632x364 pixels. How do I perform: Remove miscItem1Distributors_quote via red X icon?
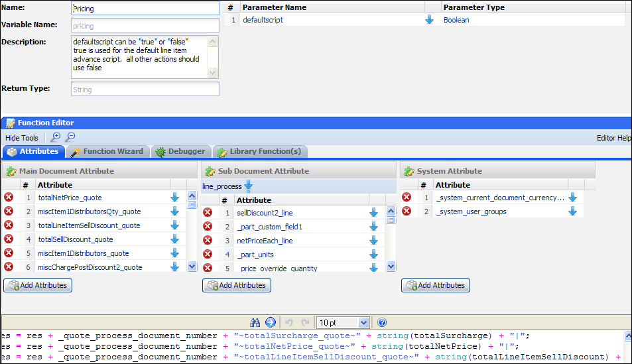point(9,253)
